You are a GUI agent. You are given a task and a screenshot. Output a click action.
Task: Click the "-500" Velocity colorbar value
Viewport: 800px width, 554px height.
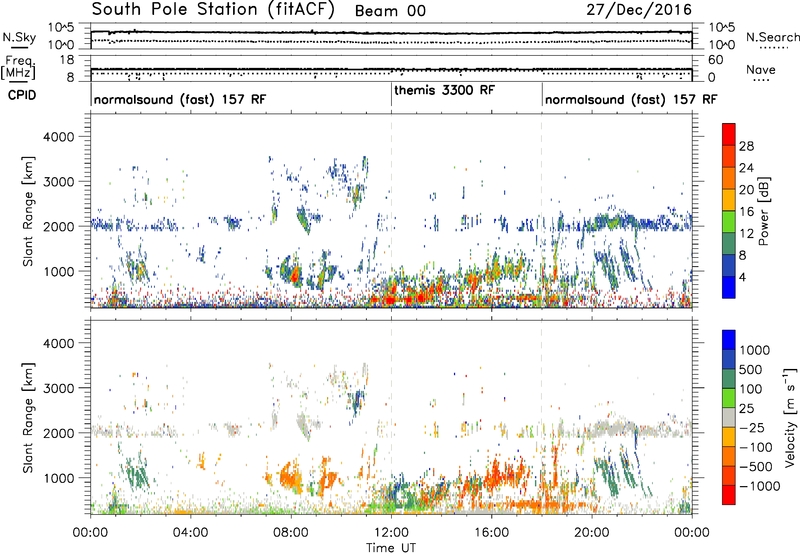click(x=756, y=466)
